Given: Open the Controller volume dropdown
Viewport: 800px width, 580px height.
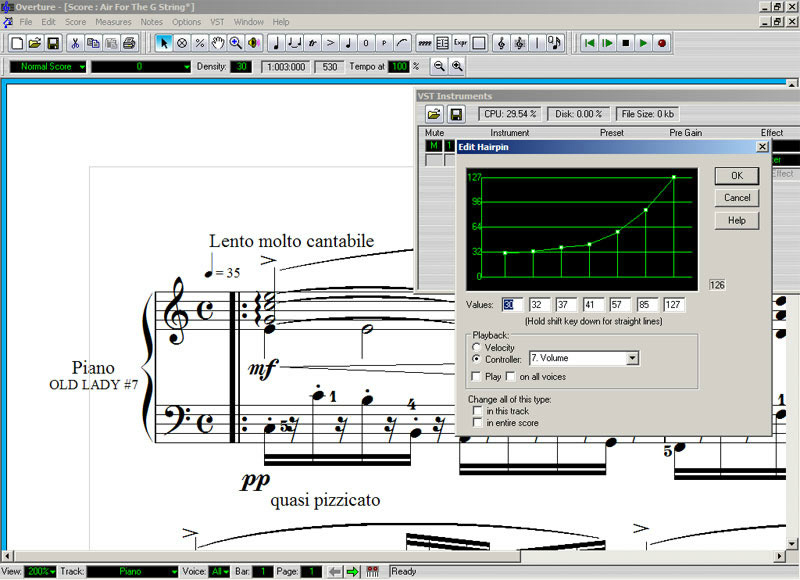Looking at the screenshot, I should 632,358.
